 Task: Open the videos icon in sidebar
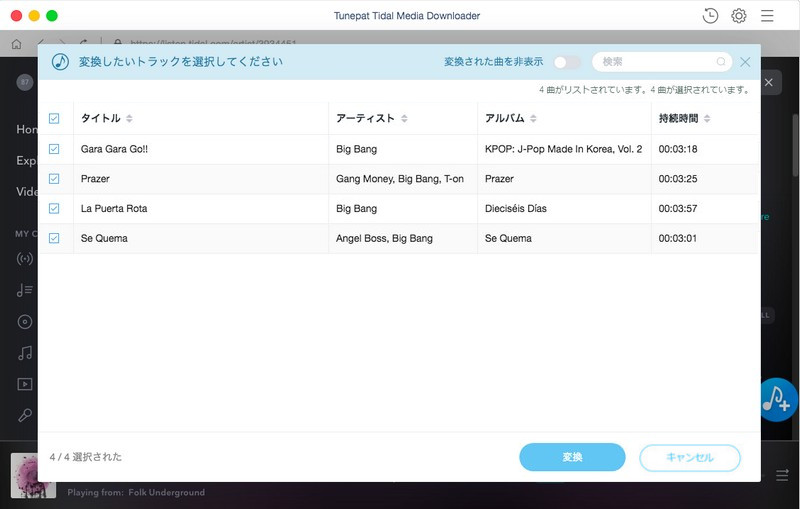point(24,384)
